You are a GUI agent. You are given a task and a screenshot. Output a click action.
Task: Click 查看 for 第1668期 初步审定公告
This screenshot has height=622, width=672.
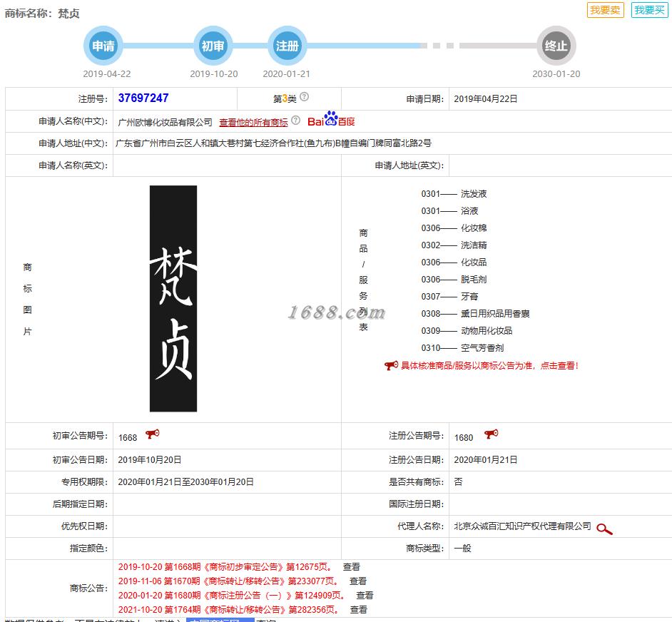pos(352,567)
